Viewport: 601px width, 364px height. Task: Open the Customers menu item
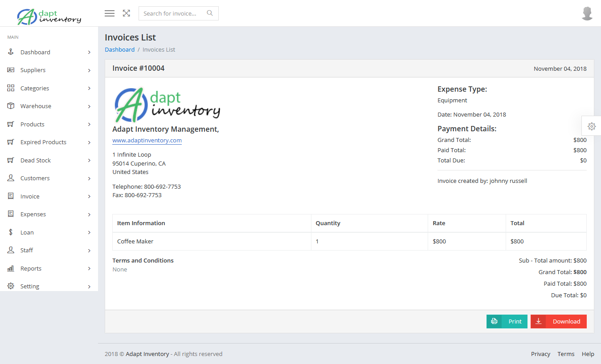[35, 178]
